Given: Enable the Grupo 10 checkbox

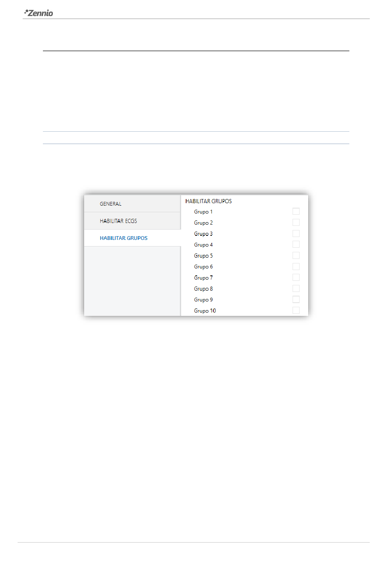Looking at the screenshot, I should click(x=296, y=311).
